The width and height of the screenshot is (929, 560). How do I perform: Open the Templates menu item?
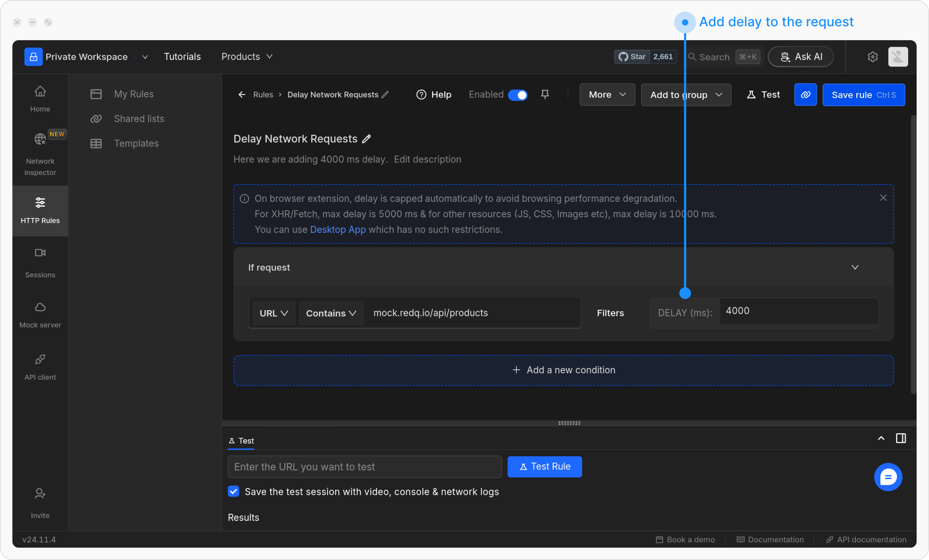tap(136, 143)
